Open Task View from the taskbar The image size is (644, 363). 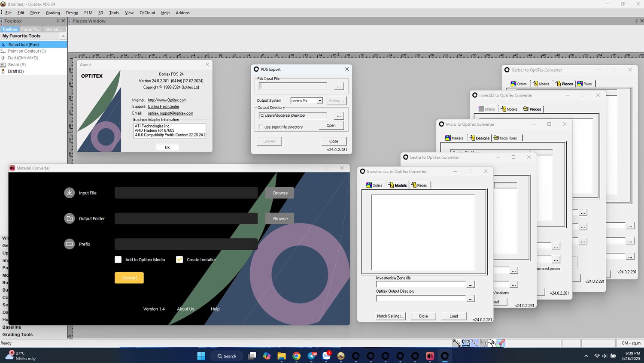(252, 356)
